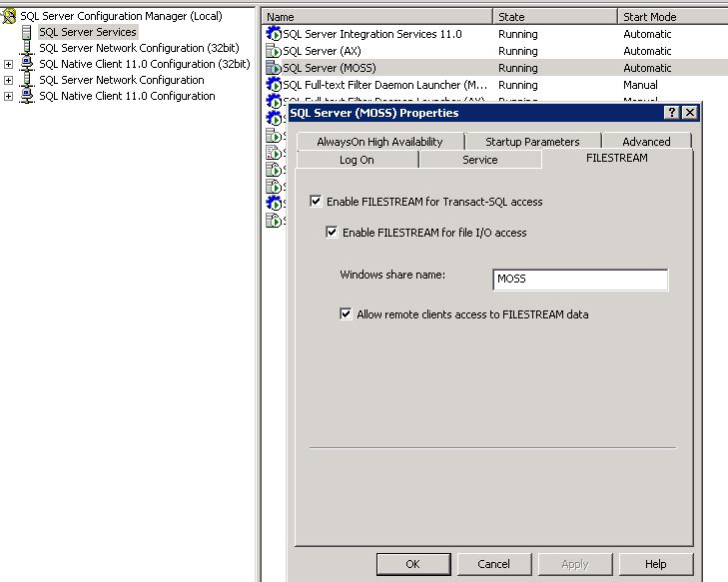Click the Manual start mode cell
728x582 pixels.
[x=640, y=85]
